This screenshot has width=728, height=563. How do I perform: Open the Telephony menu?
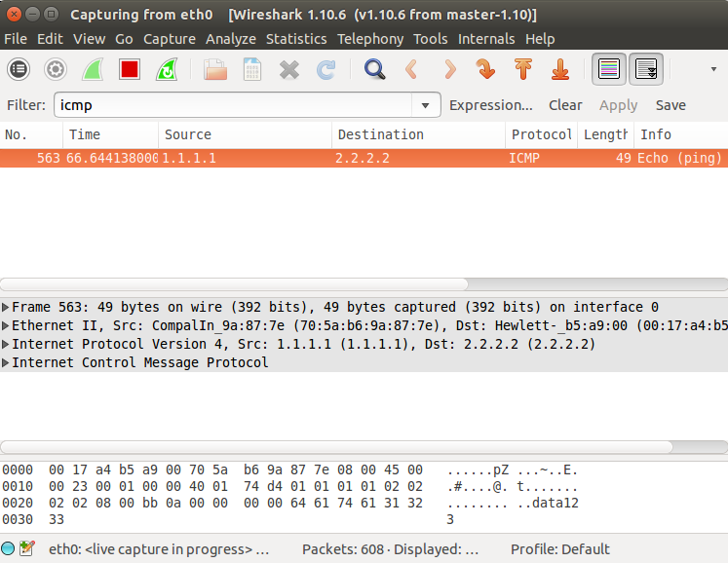(x=370, y=39)
